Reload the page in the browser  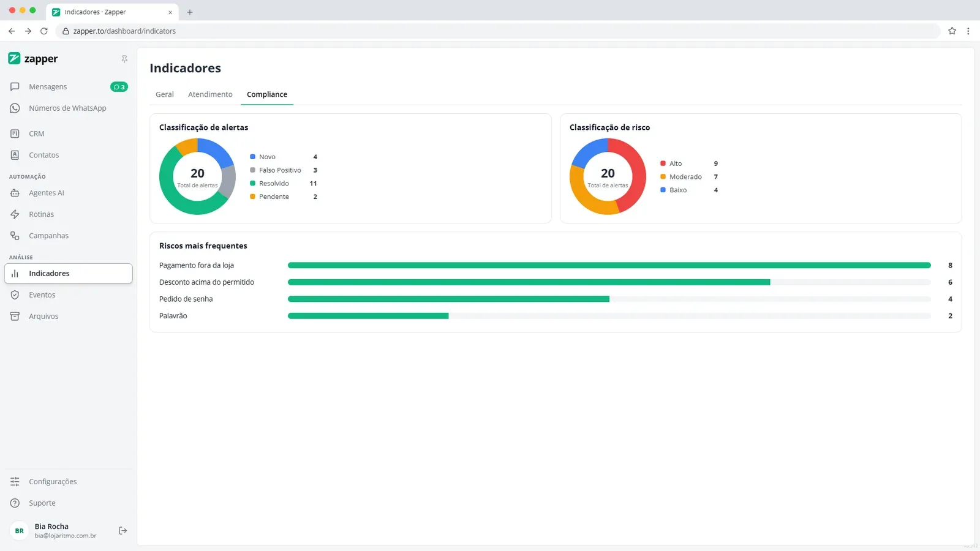tap(44, 31)
